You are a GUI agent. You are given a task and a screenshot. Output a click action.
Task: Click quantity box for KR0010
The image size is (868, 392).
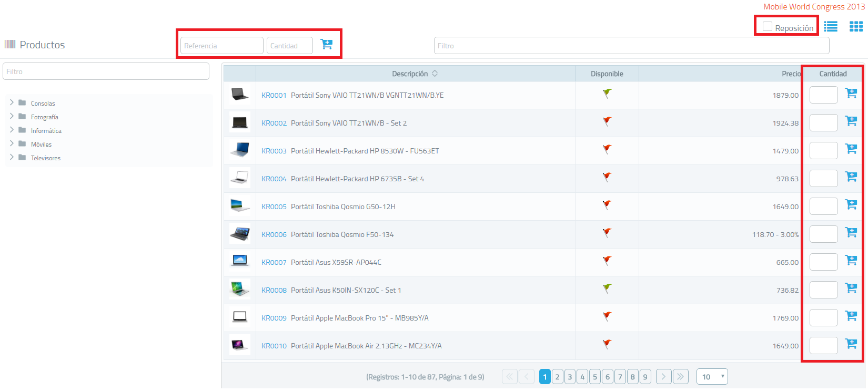point(824,346)
